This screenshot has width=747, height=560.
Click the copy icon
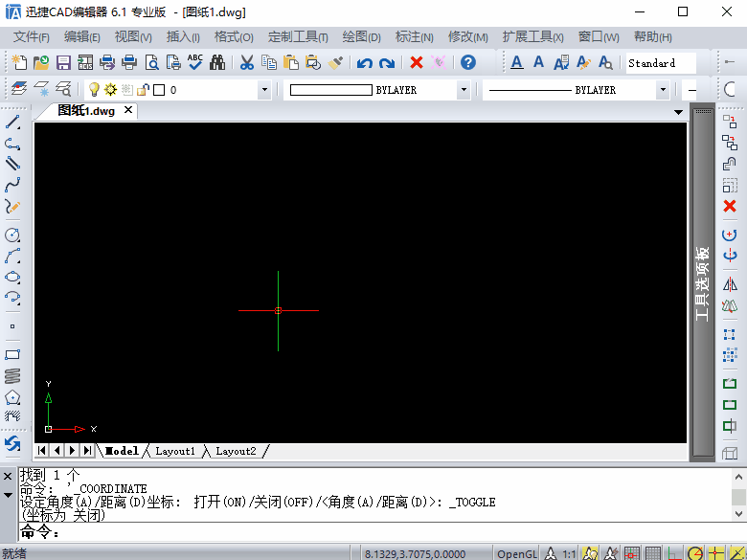point(269,62)
